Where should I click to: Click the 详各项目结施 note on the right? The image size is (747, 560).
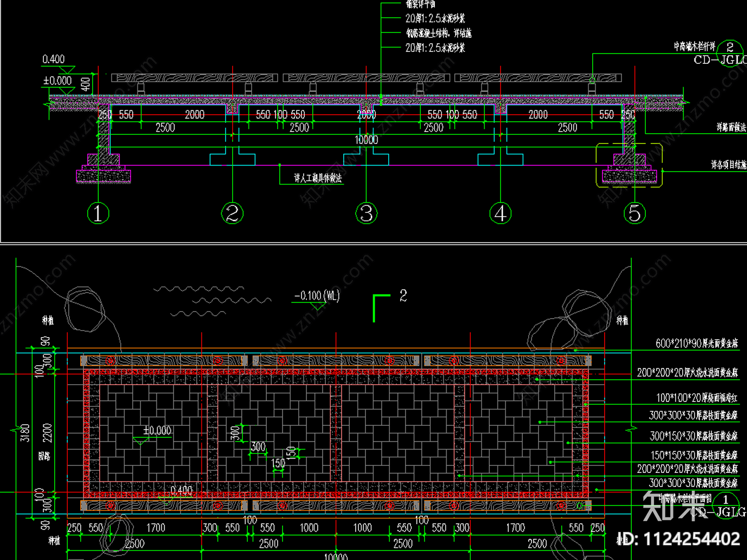729,164
